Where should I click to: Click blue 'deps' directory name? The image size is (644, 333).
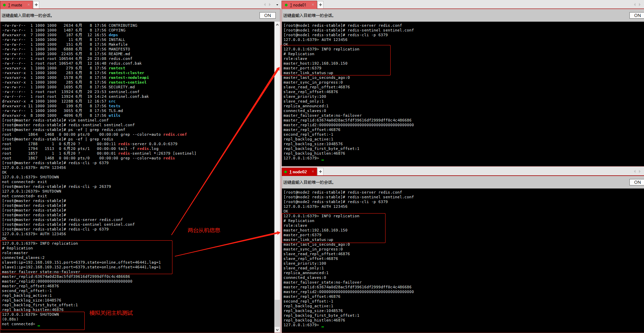tap(113, 35)
